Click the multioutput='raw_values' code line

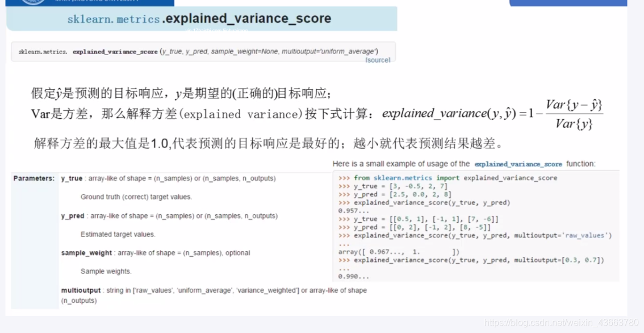tap(475, 236)
